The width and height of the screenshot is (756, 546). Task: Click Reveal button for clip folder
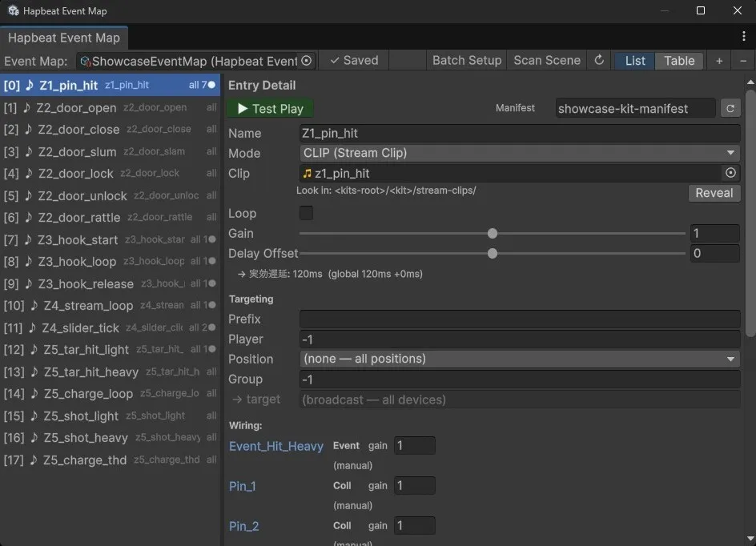[x=714, y=193]
